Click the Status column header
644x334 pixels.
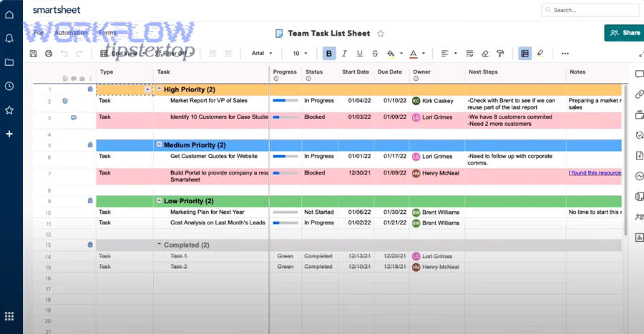tap(314, 72)
